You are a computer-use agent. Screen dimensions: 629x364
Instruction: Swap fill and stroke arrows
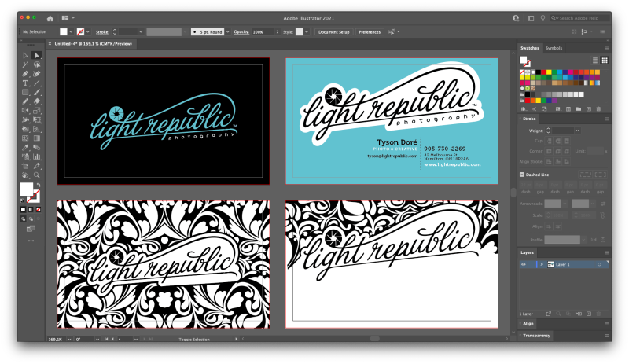tap(39, 185)
